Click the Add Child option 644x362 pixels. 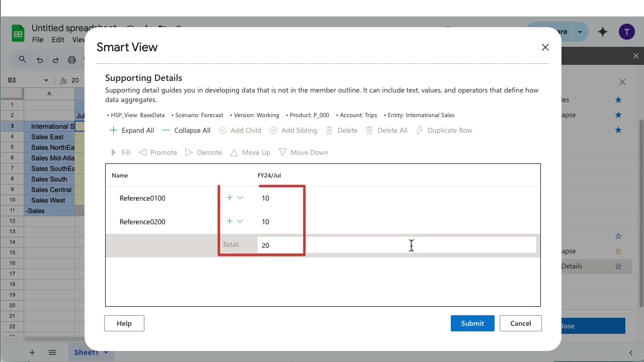point(240,130)
